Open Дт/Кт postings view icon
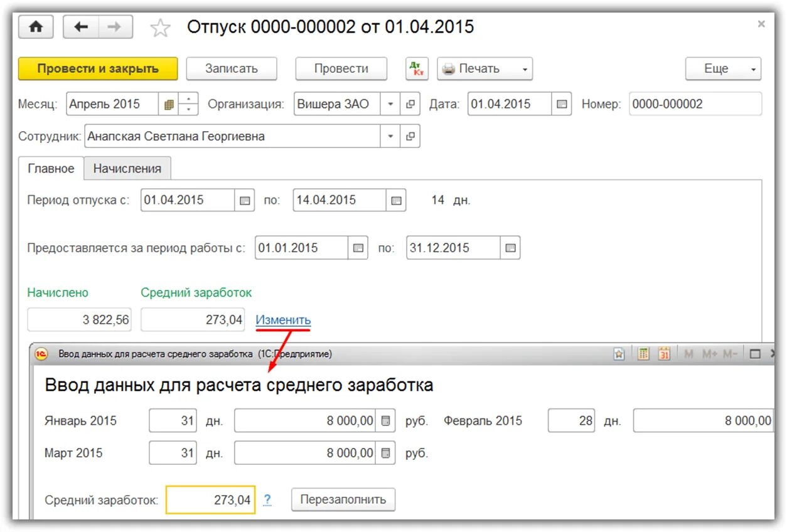This screenshot has width=787, height=532. tap(416, 69)
